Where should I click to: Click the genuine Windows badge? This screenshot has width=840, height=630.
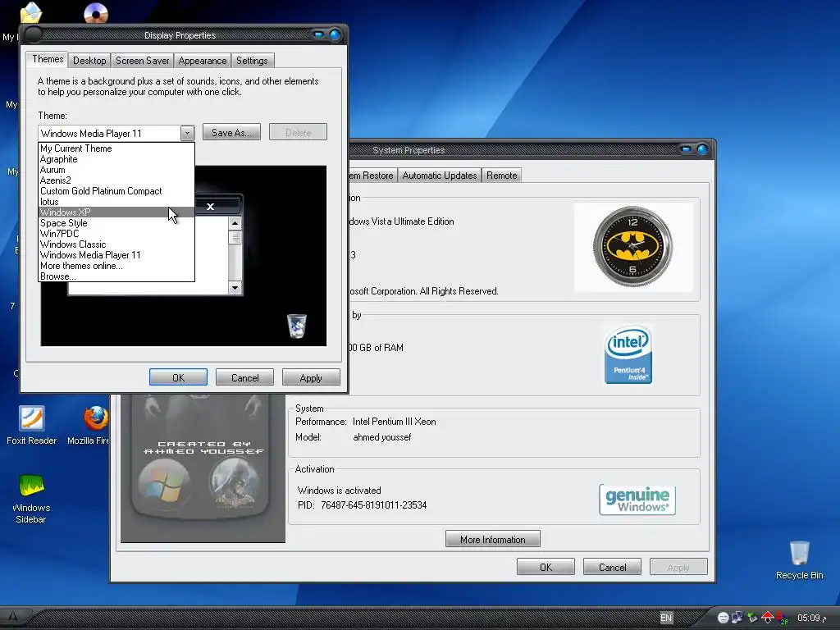[x=637, y=500]
